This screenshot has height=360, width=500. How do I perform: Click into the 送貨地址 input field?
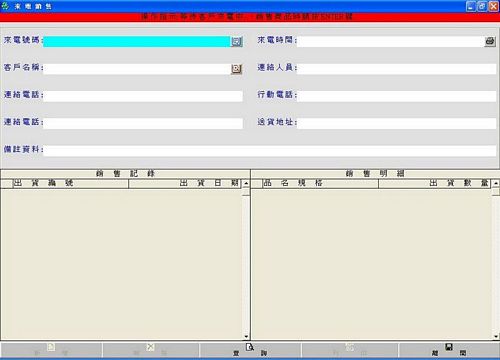tap(396, 123)
